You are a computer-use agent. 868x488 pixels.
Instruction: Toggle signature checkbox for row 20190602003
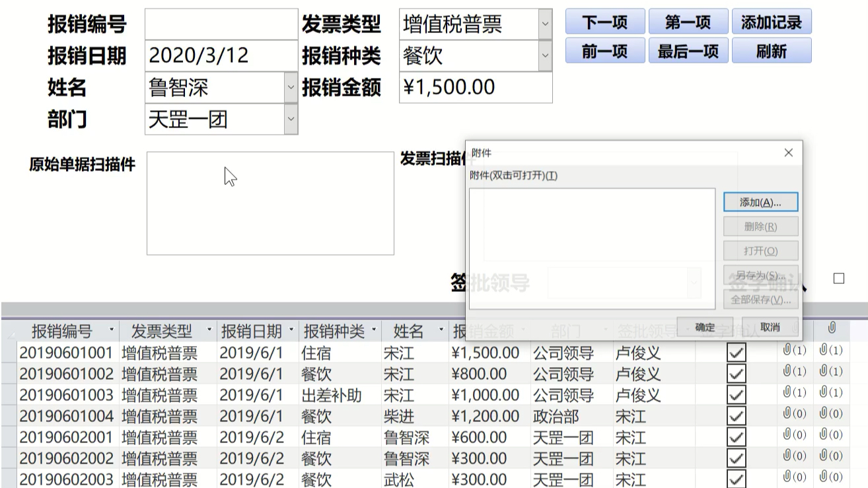[735, 479]
